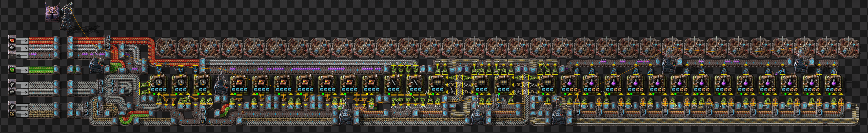
Task: Select the first rail assembling machine
Action: tap(437, 85)
